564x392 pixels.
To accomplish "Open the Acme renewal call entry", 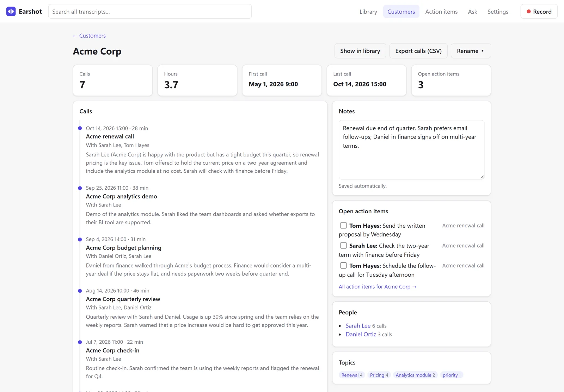I will click(x=110, y=136).
